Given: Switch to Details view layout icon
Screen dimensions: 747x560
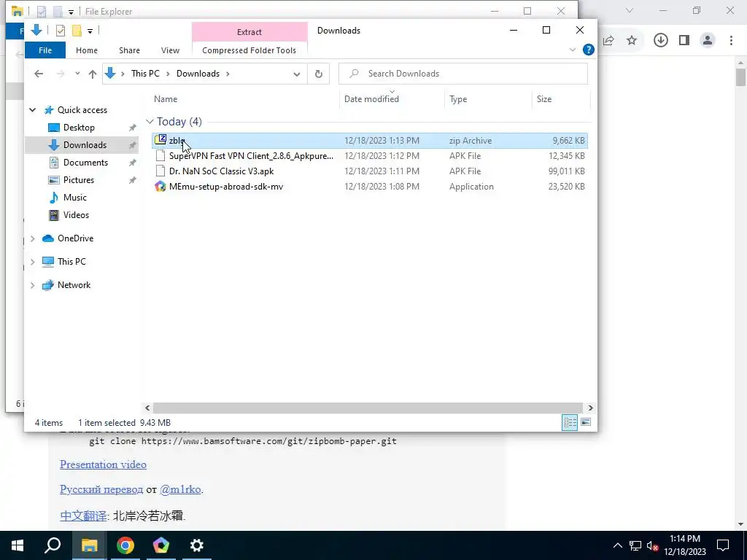Looking at the screenshot, I should [x=570, y=422].
